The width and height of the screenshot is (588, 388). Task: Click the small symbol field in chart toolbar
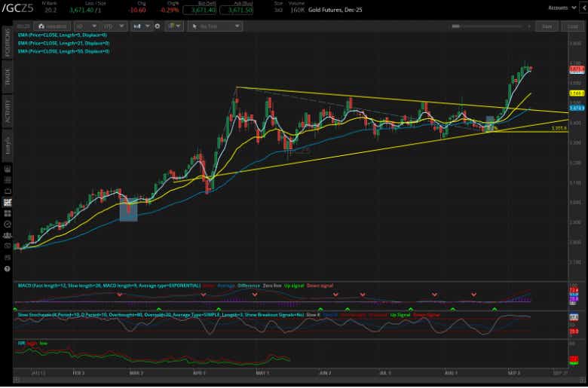tap(23, 26)
